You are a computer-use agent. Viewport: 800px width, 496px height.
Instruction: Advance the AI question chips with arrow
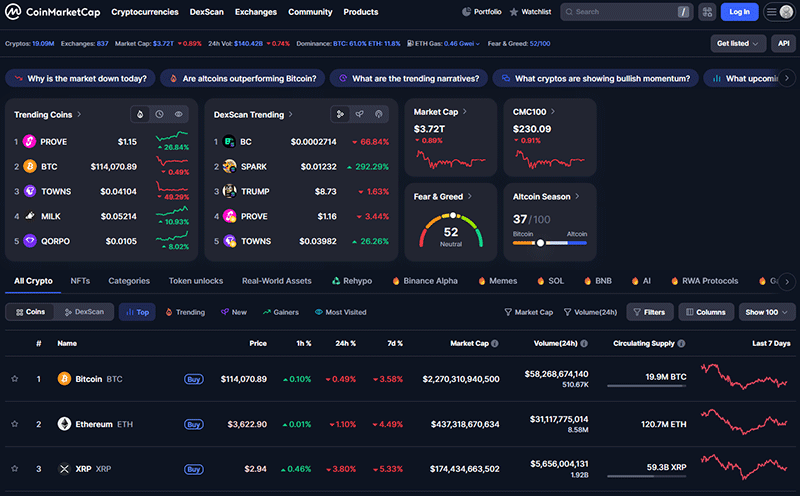tap(787, 78)
